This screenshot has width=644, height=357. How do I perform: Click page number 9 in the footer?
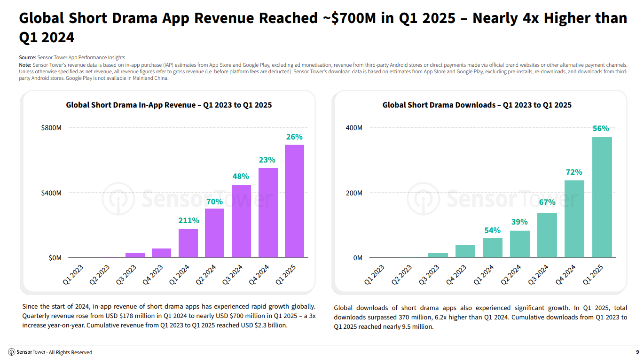point(637,352)
